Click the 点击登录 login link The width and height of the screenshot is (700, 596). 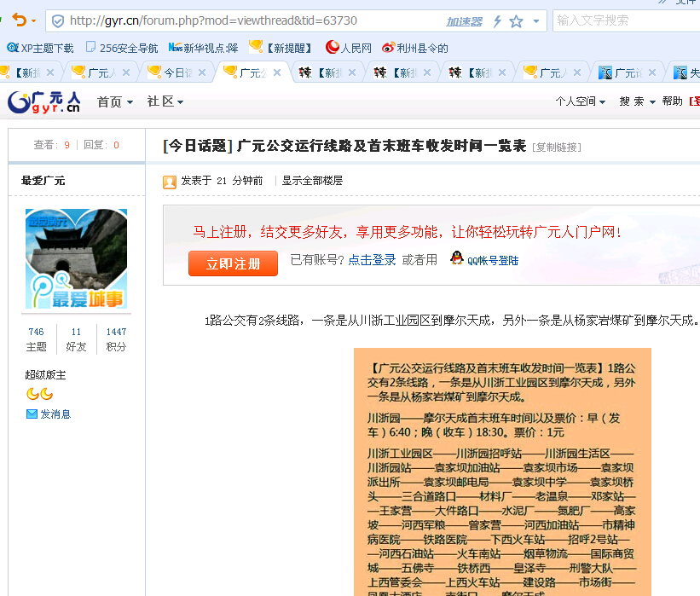pyautogui.click(x=372, y=260)
